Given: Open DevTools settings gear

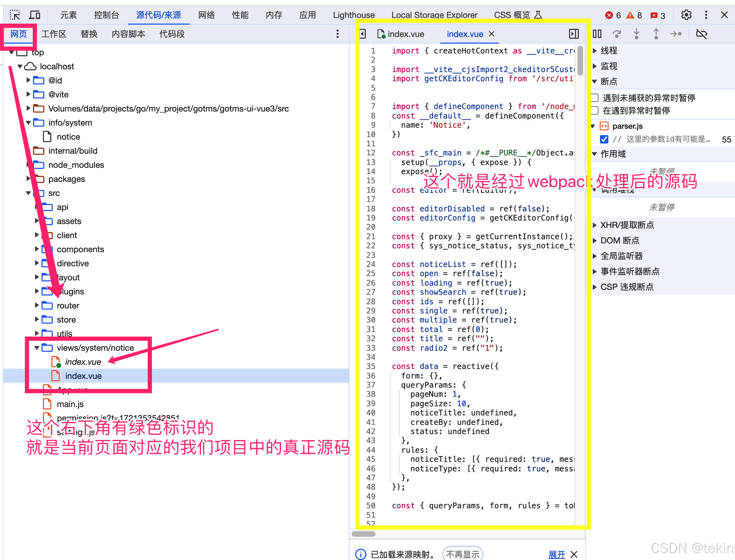Looking at the screenshot, I should 686,15.
